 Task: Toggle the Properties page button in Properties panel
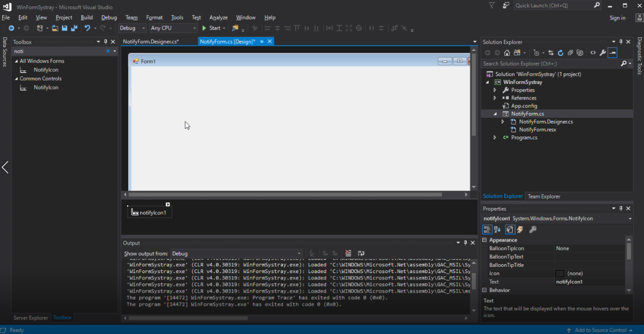(x=510, y=229)
